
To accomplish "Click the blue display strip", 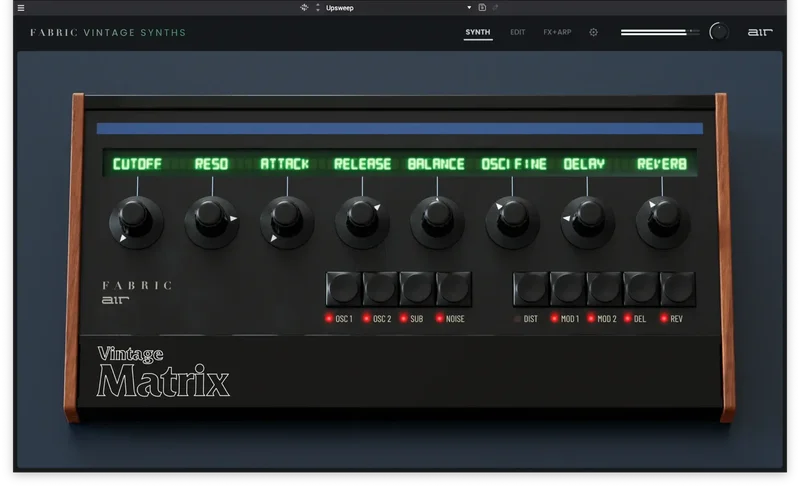I will [399, 128].
